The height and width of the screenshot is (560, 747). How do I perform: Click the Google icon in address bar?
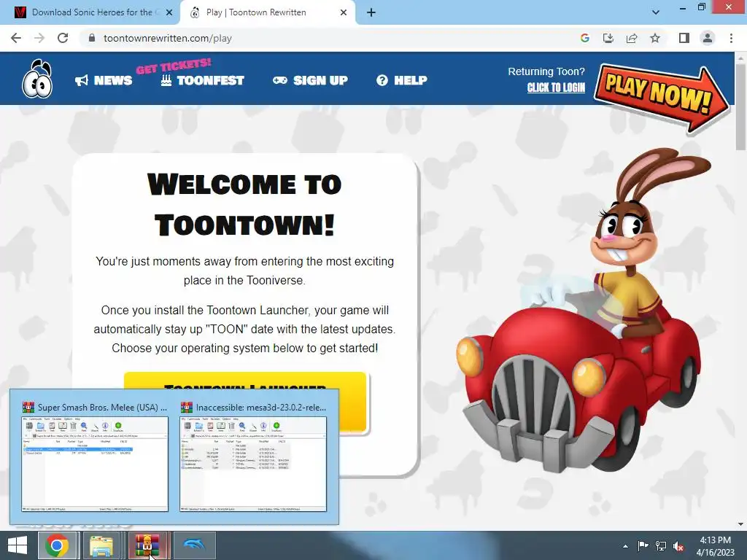click(585, 38)
